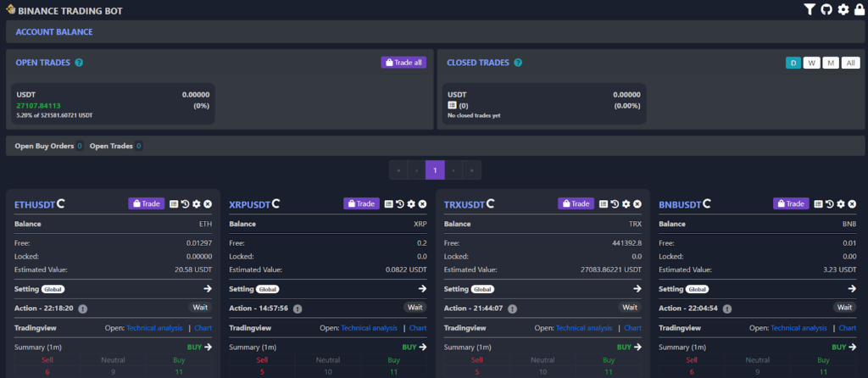
Task: Expand TRXUSDT summary BUY arrow
Action: [x=637, y=347]
